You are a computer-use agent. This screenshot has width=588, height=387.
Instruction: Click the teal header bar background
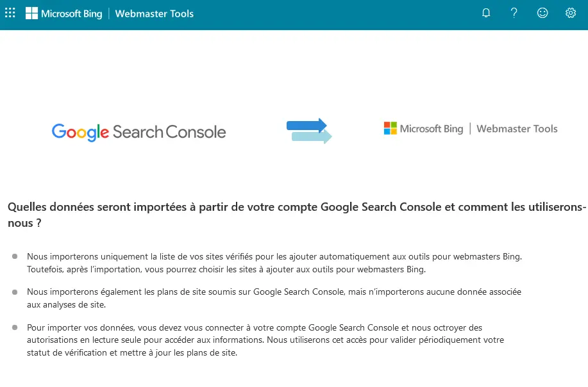(x=321, y=13)
